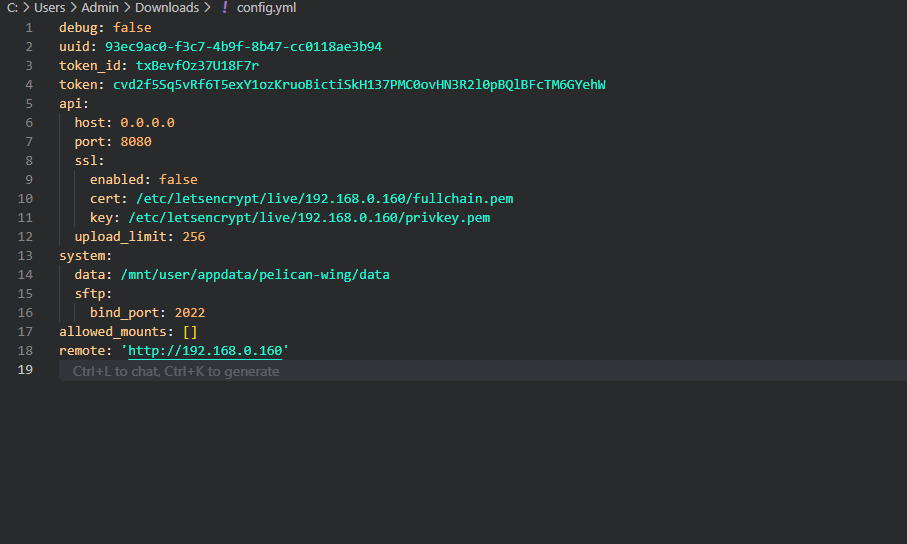This screenshot has width=907, height=544.
Task: Click the pelican-wing data path
Action: pyautogui.click(x=255, y=274)
